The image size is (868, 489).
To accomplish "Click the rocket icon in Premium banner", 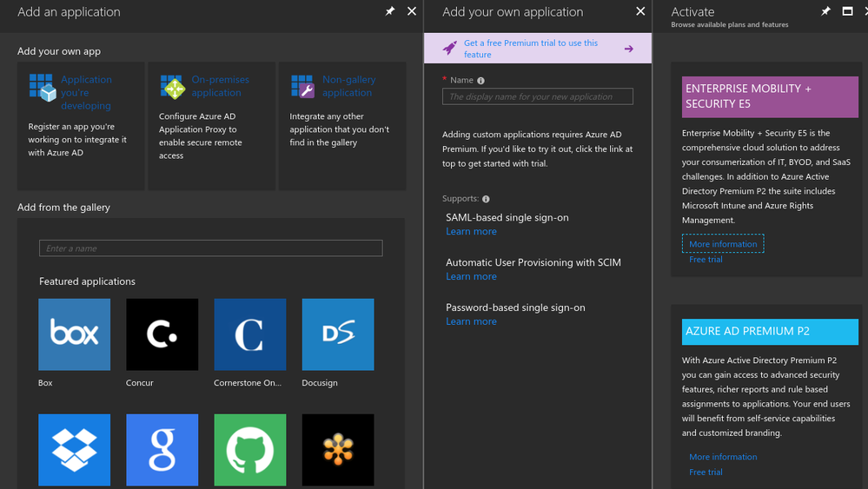I will tap(450, 48).
